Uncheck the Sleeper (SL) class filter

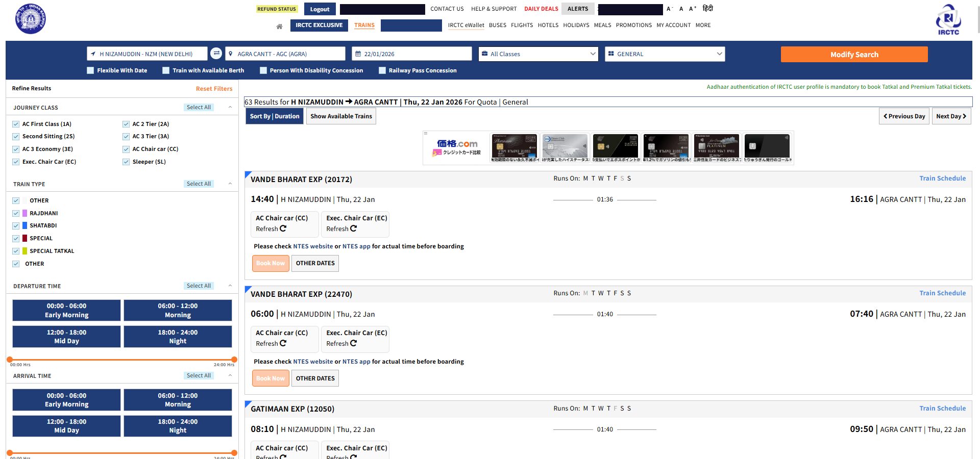pos(126,162)
